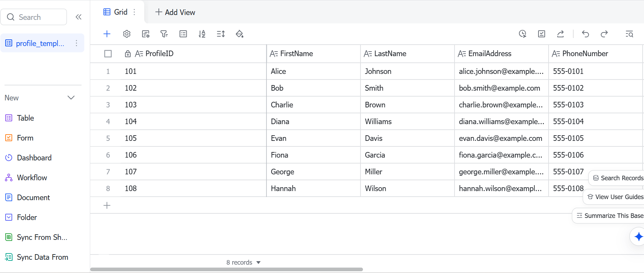Click the ProfileID column header text
This screenshot has height=273, width=644.
tap(159, 54)
